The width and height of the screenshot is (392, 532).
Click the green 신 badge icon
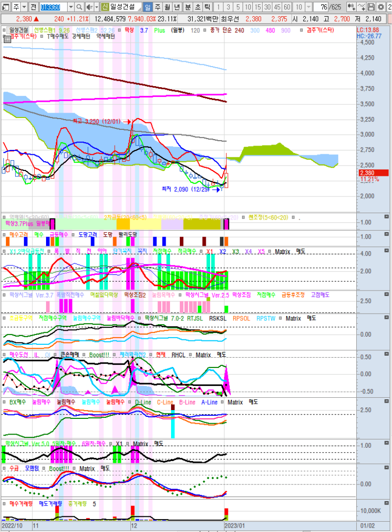pos(105,7)
